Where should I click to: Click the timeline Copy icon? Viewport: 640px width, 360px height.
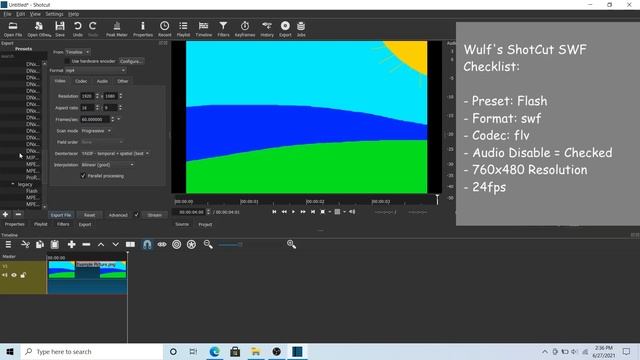40,244
